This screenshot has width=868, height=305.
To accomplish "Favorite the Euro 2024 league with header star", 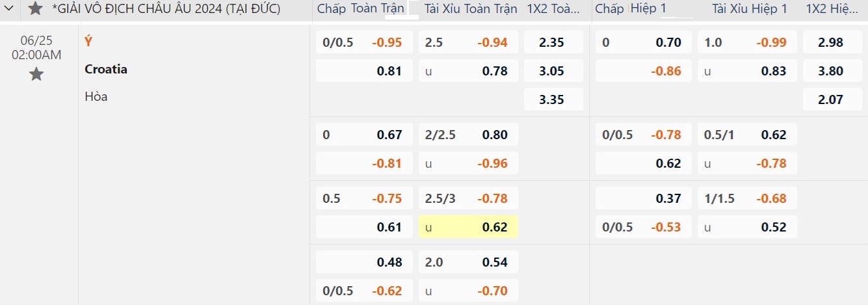I will coord(36,8).
